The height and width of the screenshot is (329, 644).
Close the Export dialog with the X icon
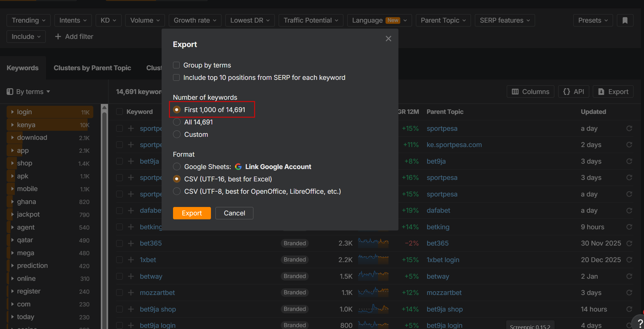point(388,39)
